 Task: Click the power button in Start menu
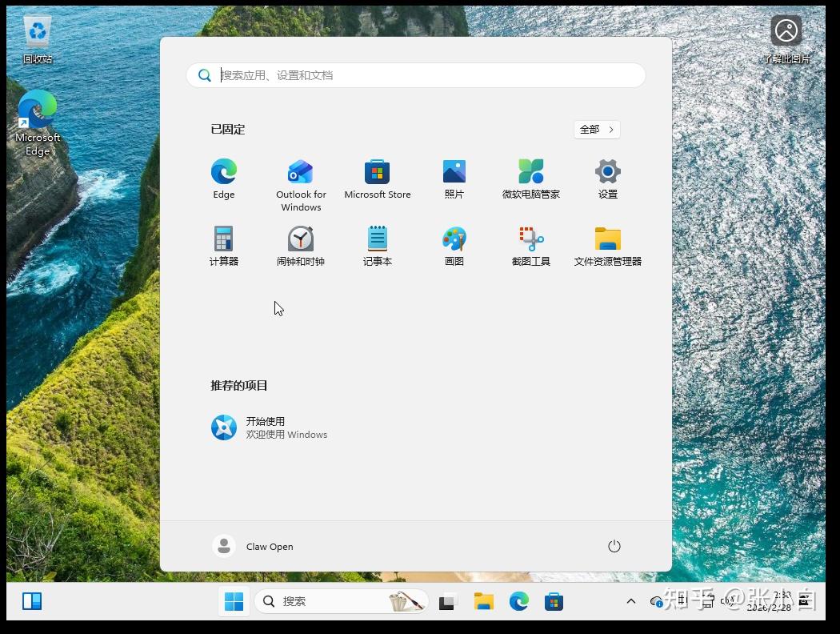pos(614,546)
